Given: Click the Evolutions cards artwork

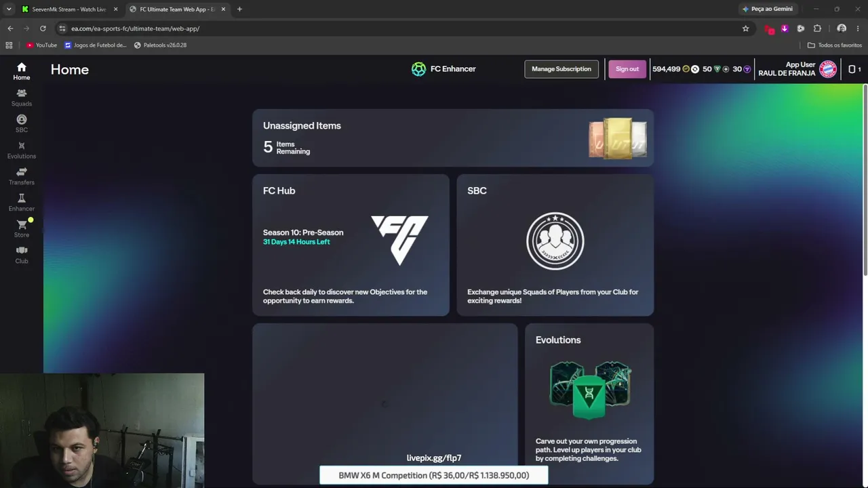Looking at the screenshot, I should pyautogui.click(x=589, y=390).
